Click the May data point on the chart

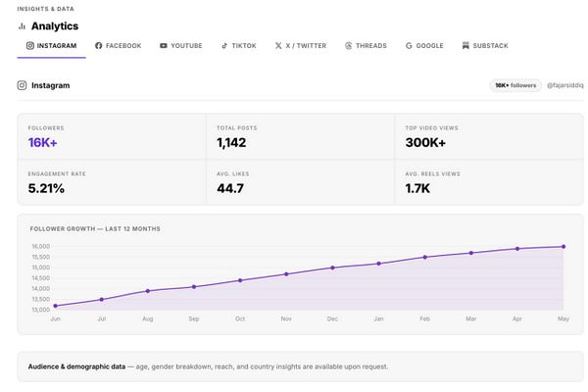coord(563,247)
